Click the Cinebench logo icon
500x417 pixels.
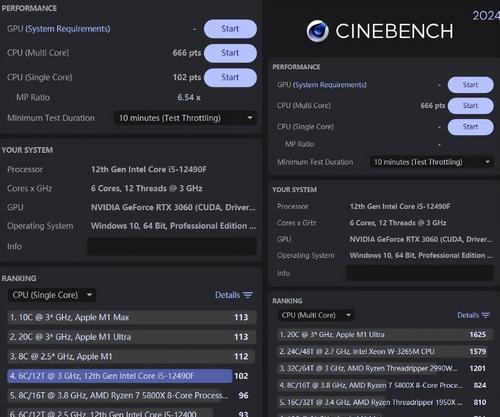(x=318, y=31)
